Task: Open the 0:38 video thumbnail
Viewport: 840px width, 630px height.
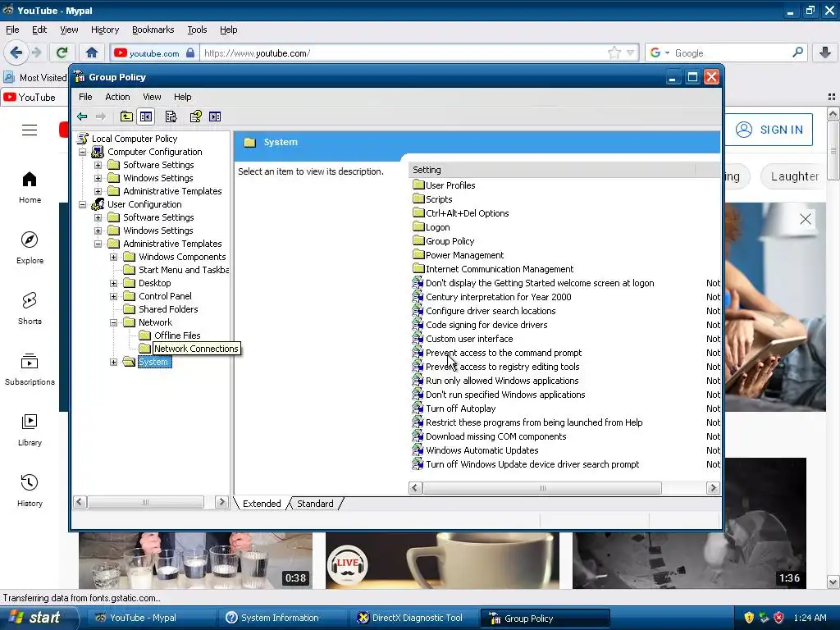Action: (x=195, y=561)
